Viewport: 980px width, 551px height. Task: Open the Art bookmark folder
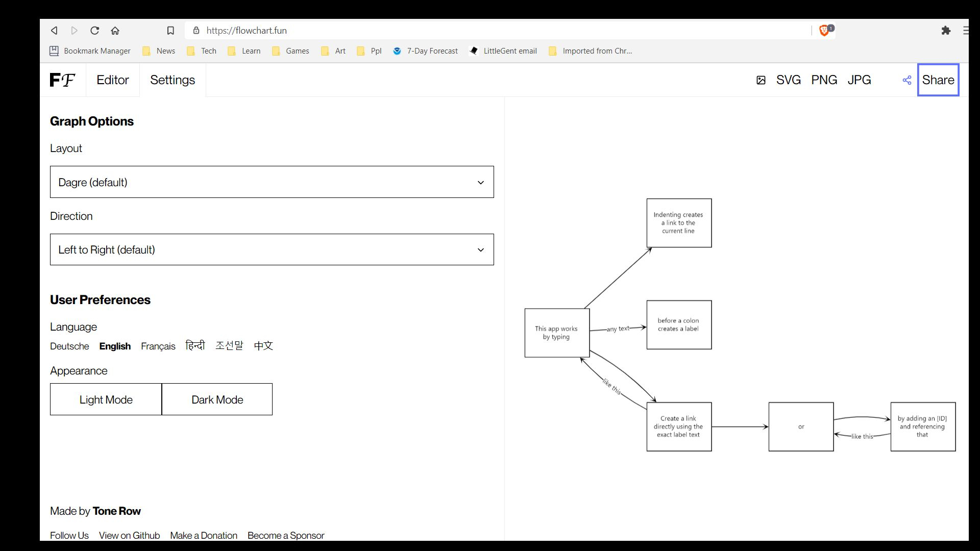click(x=333, y=51)
